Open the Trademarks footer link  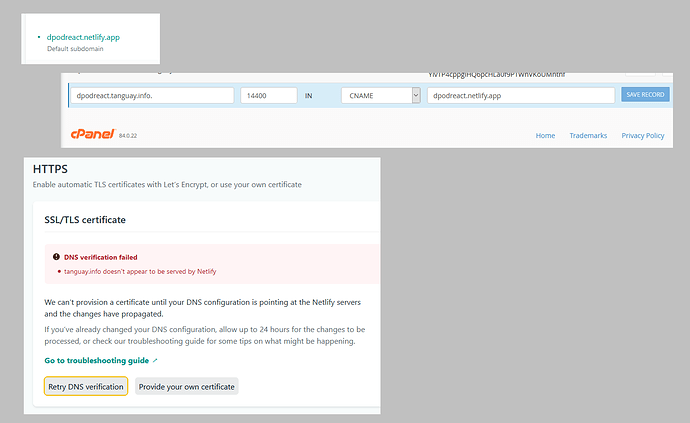tap(588, 136)
